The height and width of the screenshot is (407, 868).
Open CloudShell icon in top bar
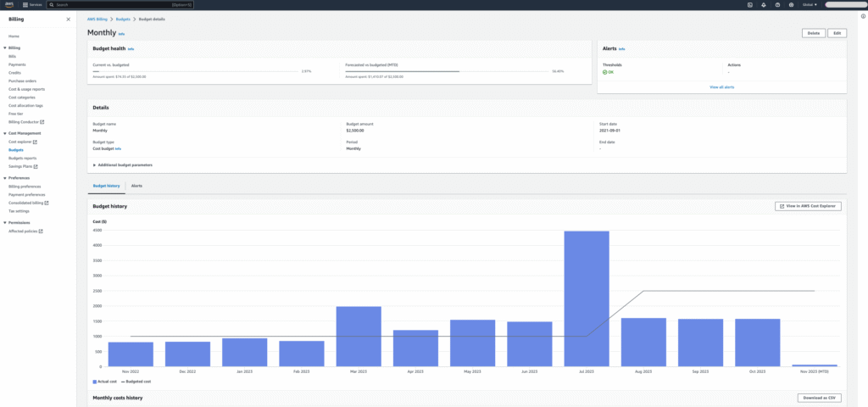click(x=749, y=4)
